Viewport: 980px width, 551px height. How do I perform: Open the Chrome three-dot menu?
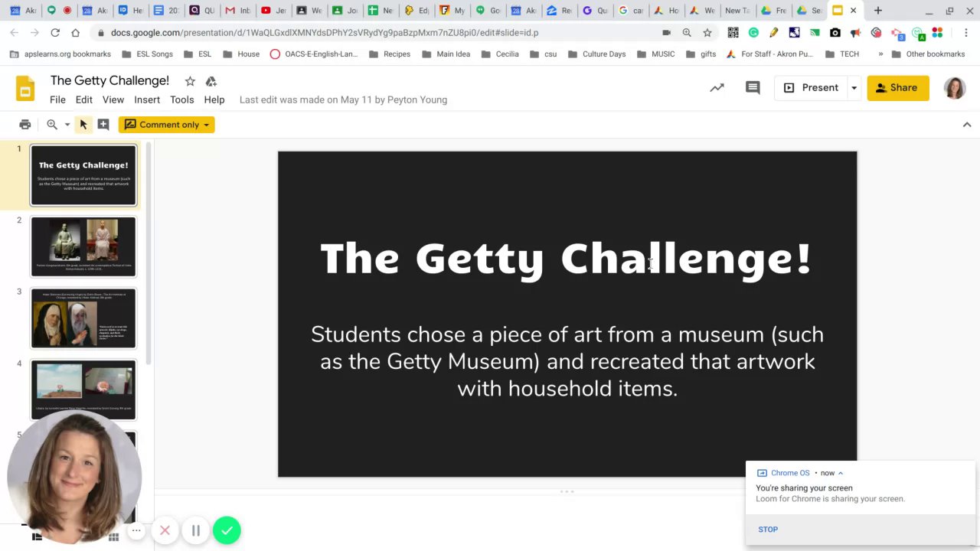coord(966,33)
